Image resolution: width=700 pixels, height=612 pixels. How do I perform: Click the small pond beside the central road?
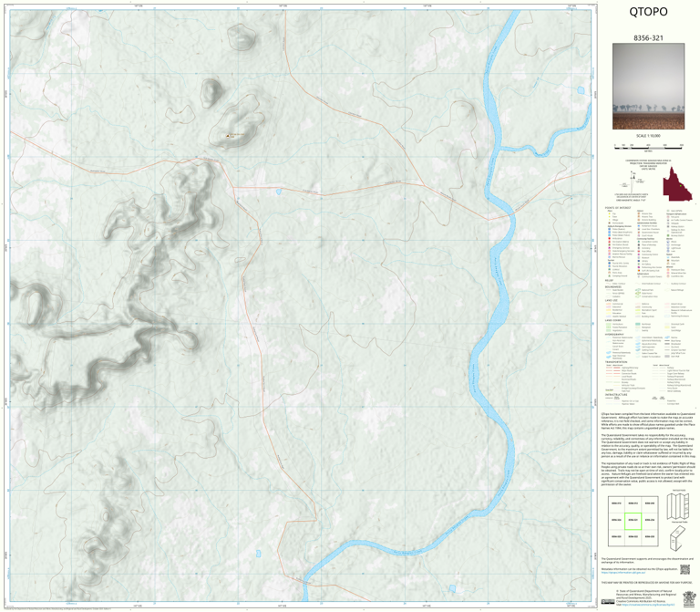coord(279,192)
